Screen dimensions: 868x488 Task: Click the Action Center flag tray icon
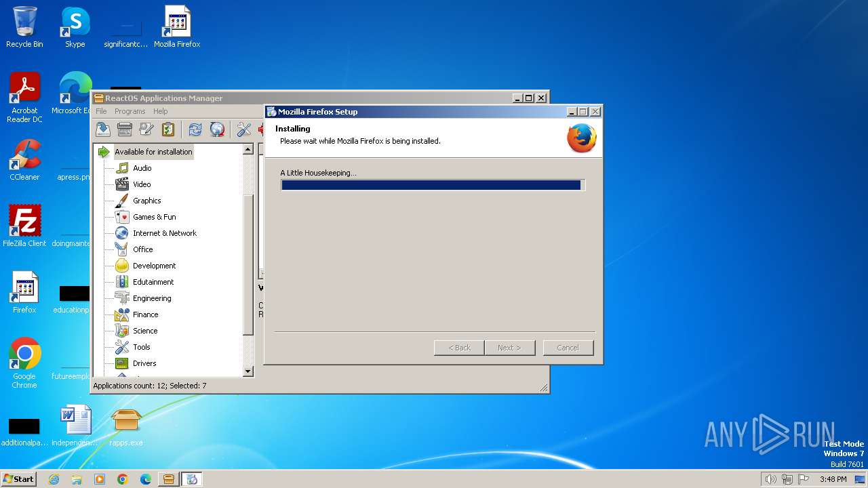click(x=804, y=479)
